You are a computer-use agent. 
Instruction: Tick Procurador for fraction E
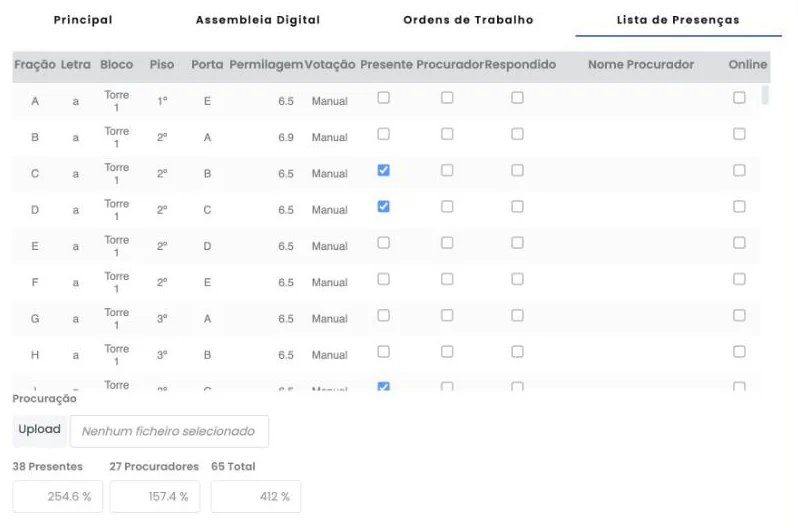447,243
